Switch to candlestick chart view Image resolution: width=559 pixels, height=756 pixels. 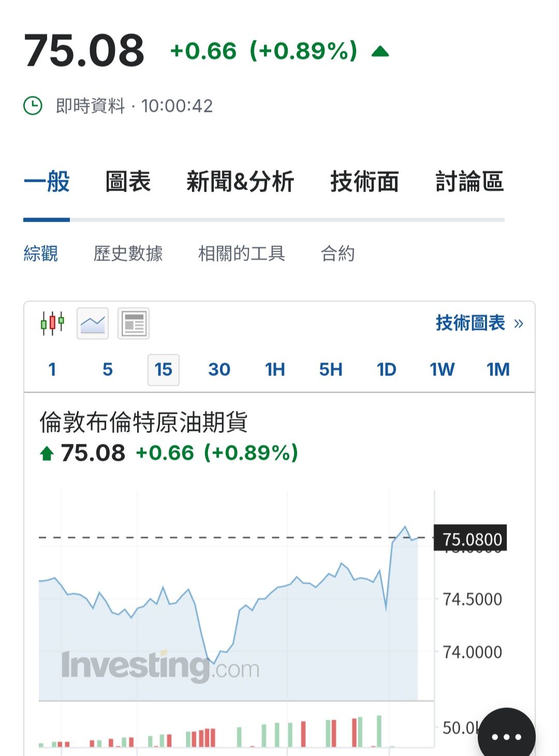53,324
